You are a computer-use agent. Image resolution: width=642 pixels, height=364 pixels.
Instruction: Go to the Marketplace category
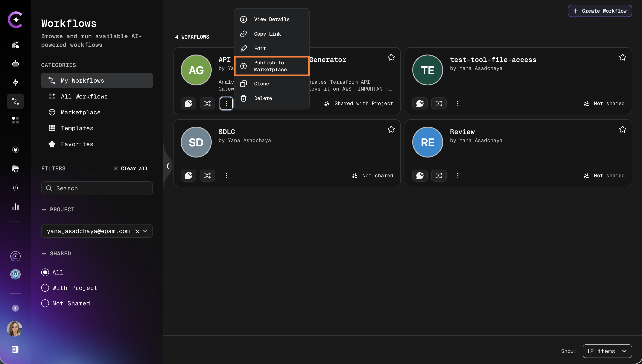coord(97,112)
